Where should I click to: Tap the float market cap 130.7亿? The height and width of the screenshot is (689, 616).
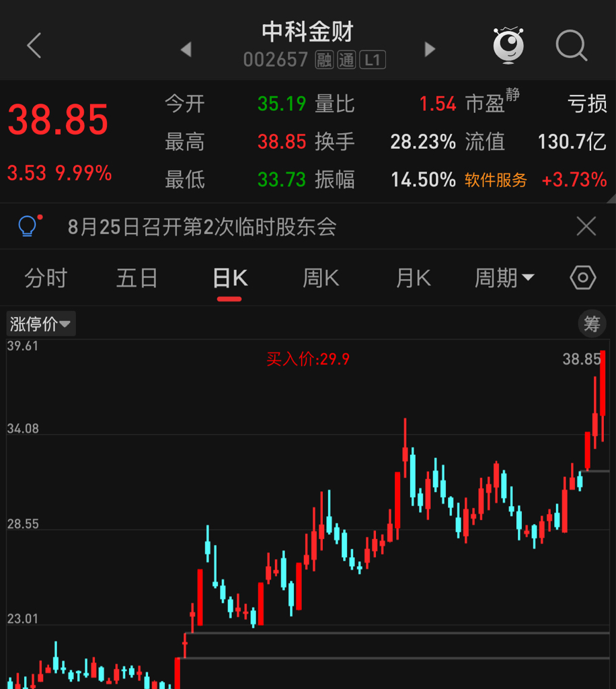pyautogui.click(x=572, y=142)
